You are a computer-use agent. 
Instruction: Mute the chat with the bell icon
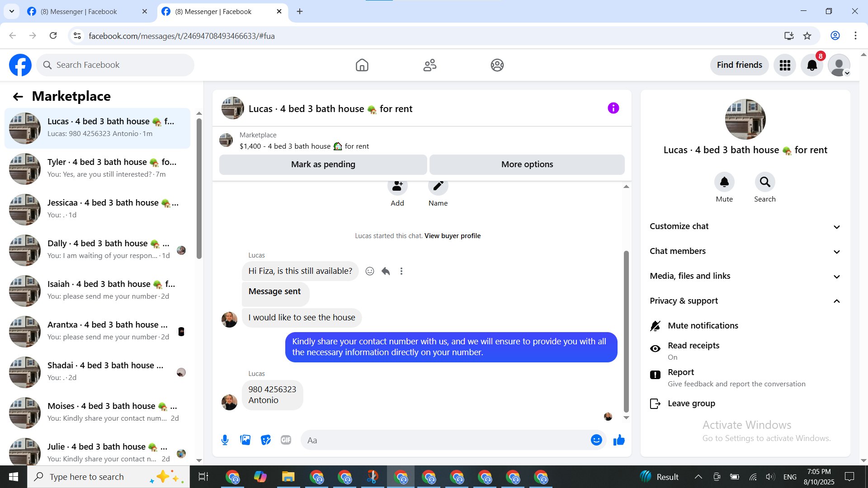pyautogui.click(x=724, y=182)
